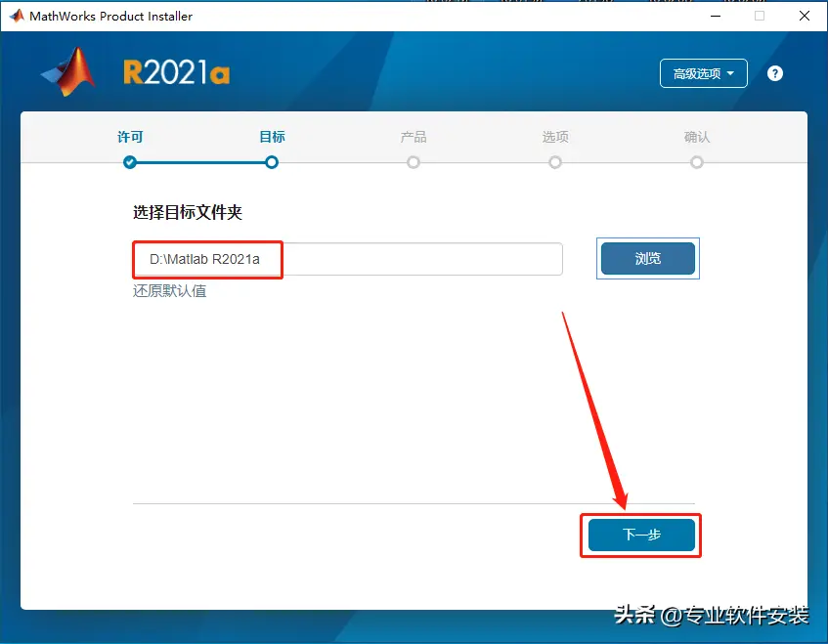Click the 确认 step circle
Screen dimensions: 828x644
tap(696, 162)
